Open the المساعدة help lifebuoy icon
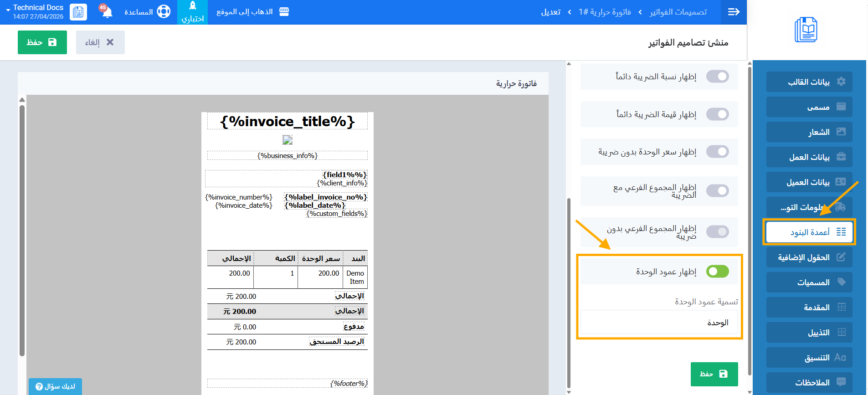The width and height of the screenshot is (868, 395). (x=164, y=12)
